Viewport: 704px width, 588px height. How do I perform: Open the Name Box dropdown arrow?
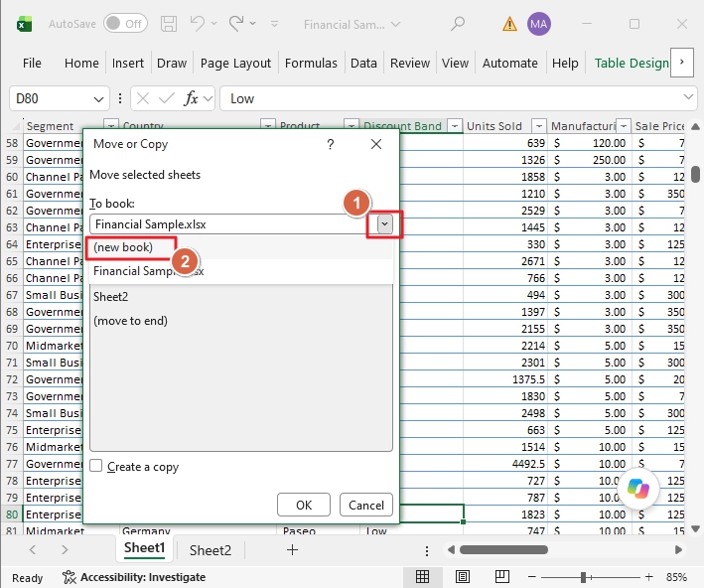98,98
